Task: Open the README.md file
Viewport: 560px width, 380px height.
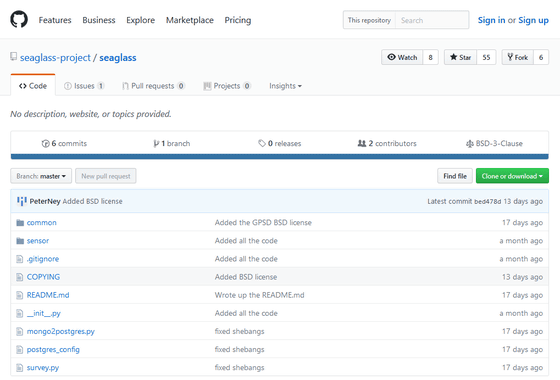Action: (x=48, y=295)
